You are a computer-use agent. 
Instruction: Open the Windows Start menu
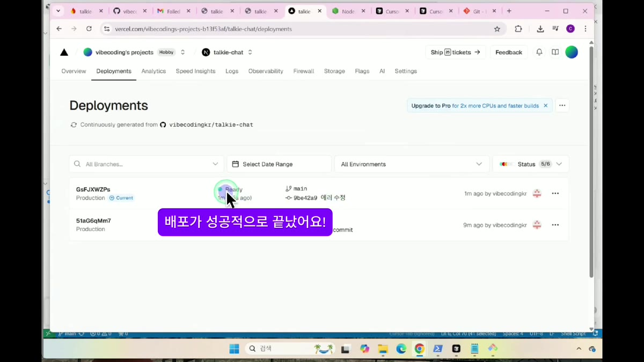pos(234,349)
